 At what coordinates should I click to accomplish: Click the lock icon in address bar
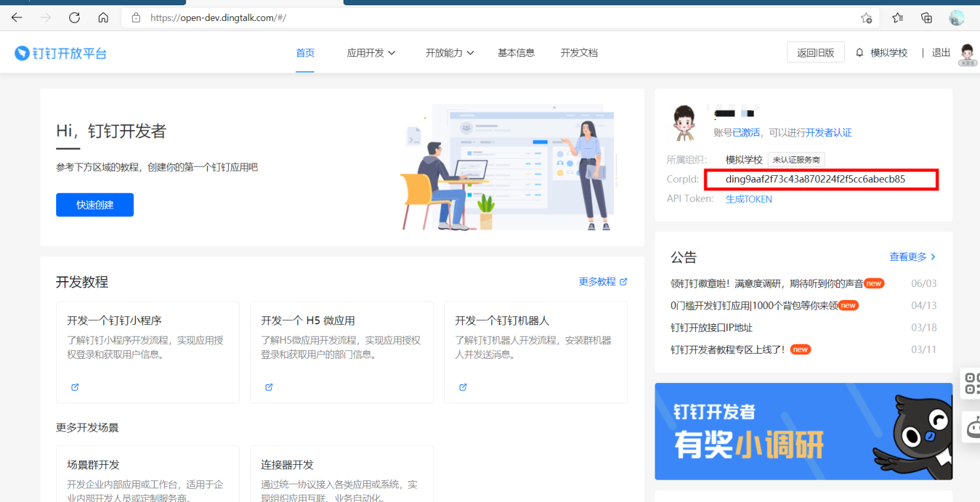pyautogui.click(x=136, y=18)
